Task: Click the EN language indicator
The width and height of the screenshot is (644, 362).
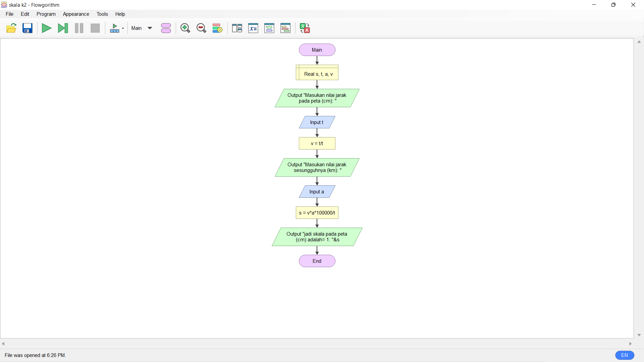Action: pyautogui.click(x=625, y=355)
